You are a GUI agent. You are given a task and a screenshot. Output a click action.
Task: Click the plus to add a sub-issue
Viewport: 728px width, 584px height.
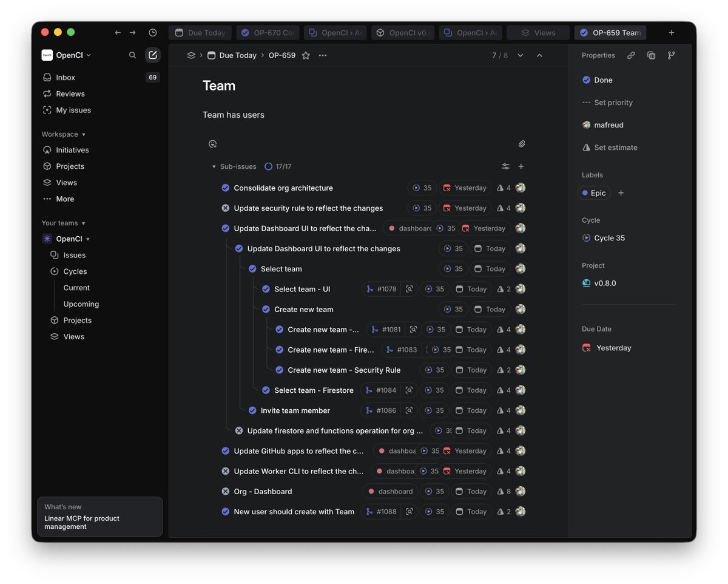tap(521, 166)
